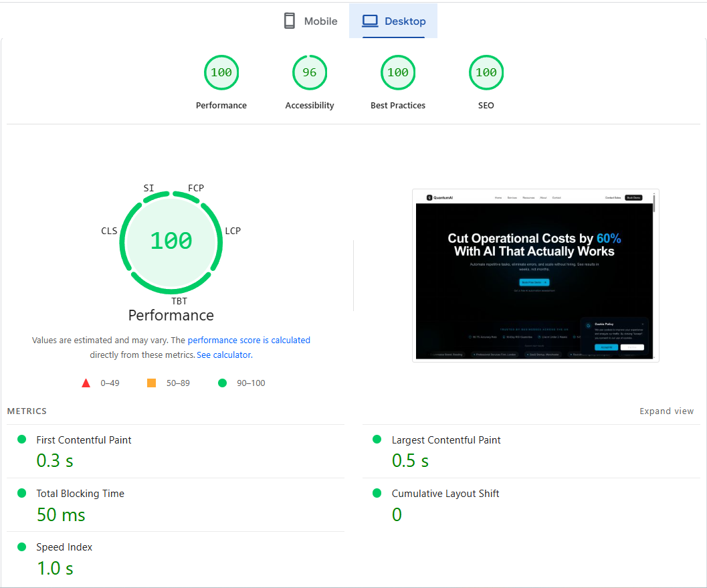Click the green circle for the 90–100 range
This screenshot has width=707, height=588.
[x=222, y=383]
